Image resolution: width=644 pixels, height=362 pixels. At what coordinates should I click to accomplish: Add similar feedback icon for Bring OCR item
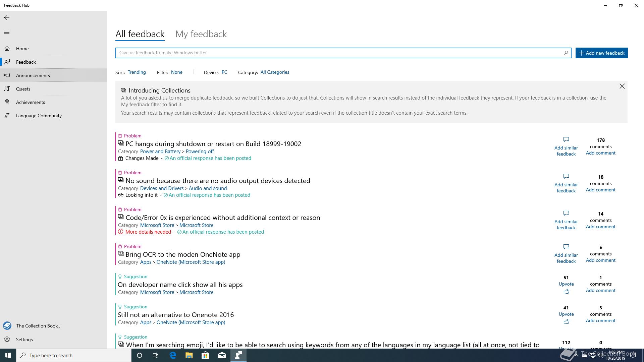tap(566, 247)
